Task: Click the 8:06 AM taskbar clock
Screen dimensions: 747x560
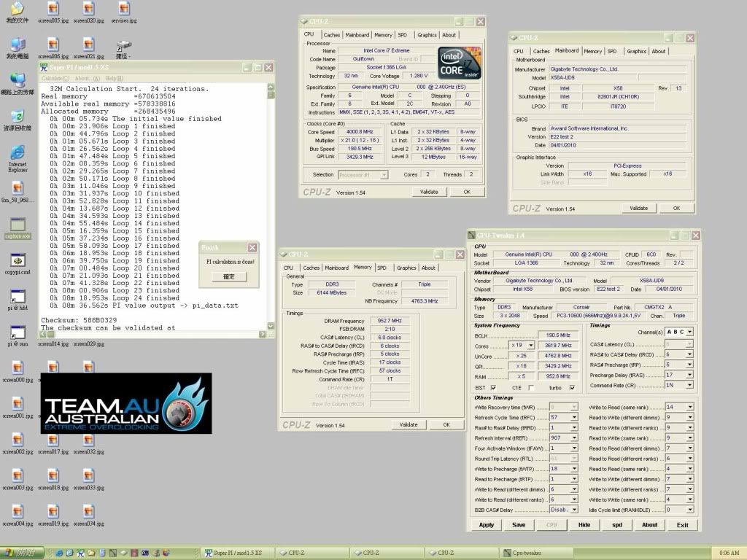Action: coord(729,553)
